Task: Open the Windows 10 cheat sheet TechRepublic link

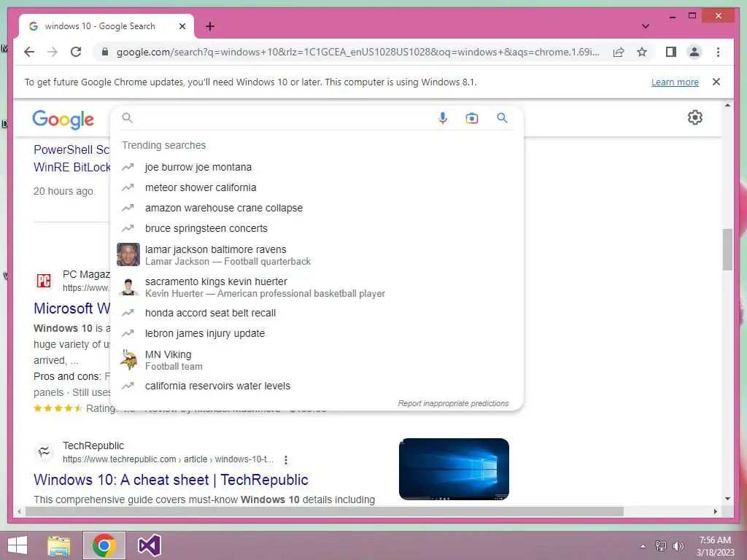Action: tap(171, 480)
